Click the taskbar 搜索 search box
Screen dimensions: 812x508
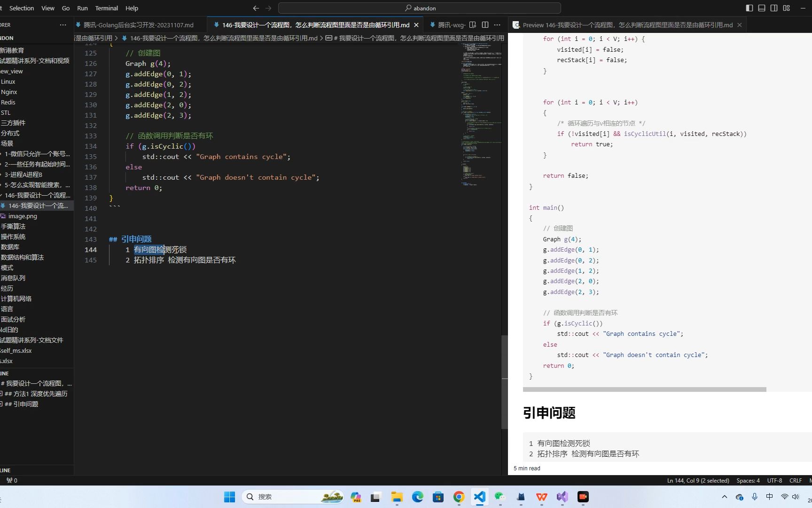[x=292, y=497]
